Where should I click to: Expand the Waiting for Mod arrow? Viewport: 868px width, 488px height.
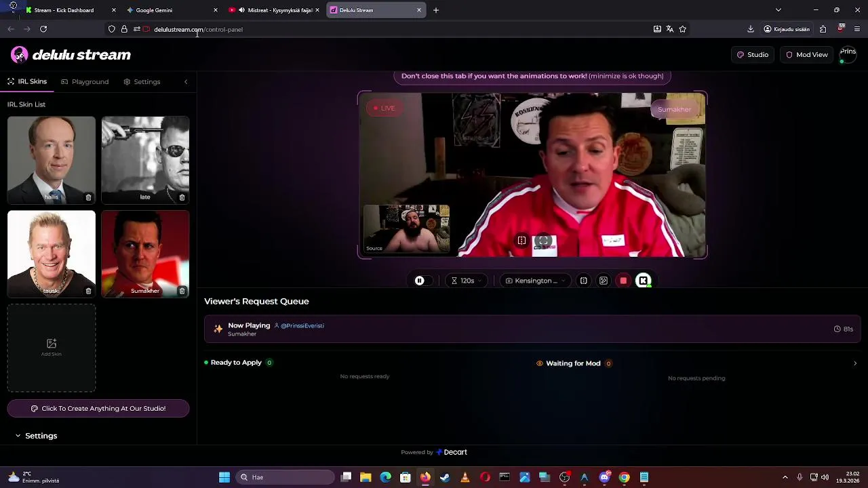(x=854, y=364)
